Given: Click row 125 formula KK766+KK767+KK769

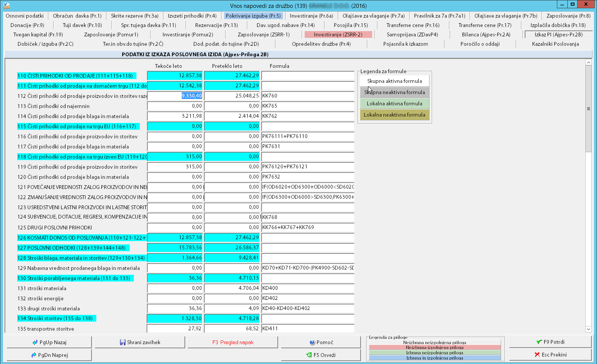Looking at the screenshot, I should click(308, 228).
